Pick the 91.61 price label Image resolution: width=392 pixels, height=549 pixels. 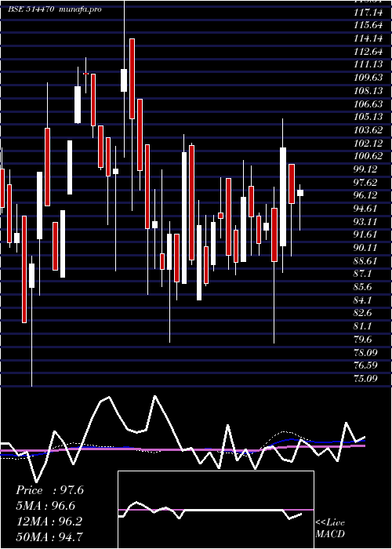[365, 235]
